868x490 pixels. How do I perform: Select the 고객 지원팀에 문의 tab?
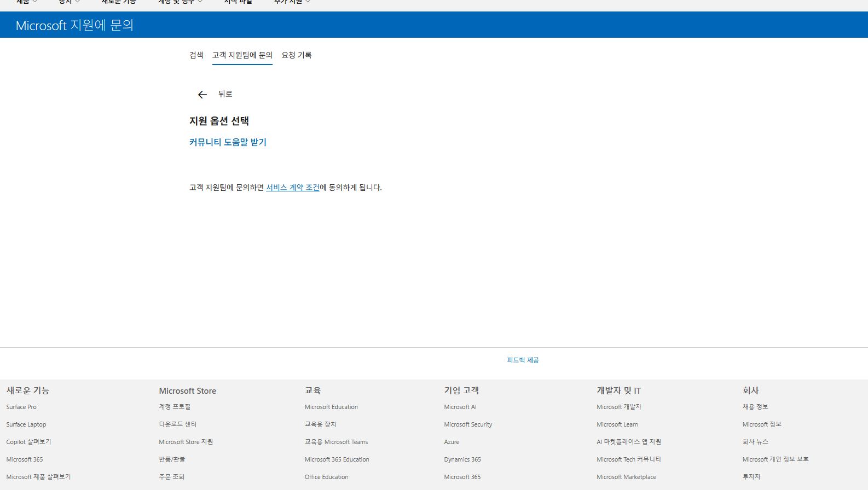242,55
